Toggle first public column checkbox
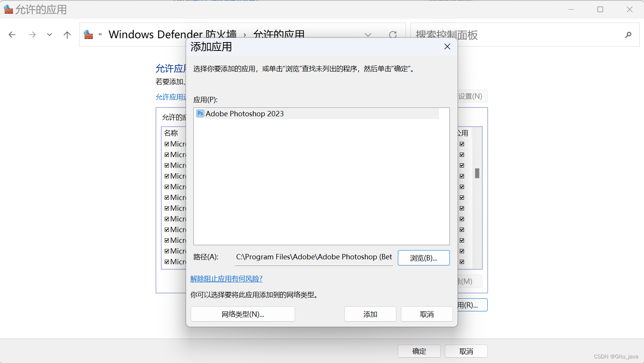Viewport: 644px width, 363px height. (462, 144)
